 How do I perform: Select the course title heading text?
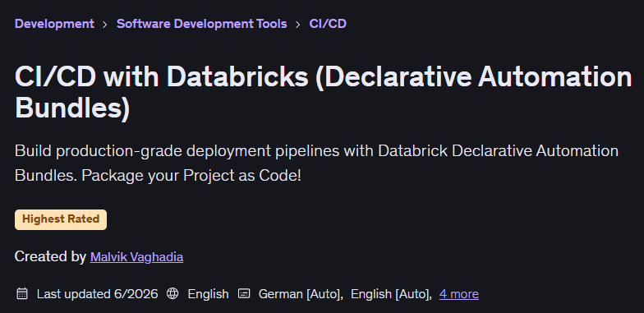pos(324,94)
